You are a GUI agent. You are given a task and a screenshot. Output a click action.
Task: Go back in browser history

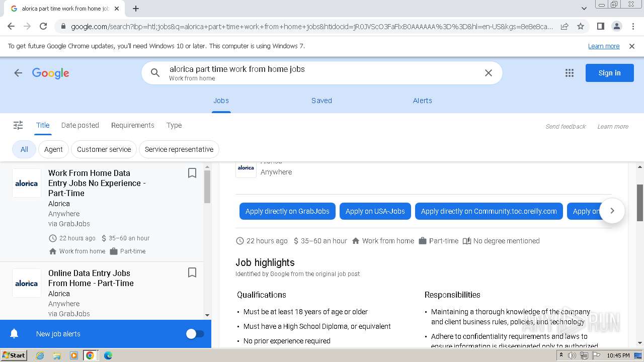pos(11,26)
